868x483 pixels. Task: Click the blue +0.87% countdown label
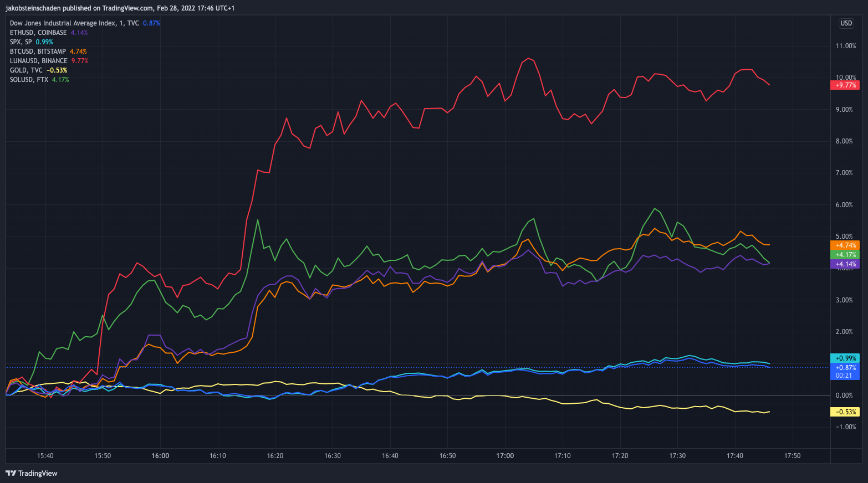pyautogui.click(x=845, y=371)
